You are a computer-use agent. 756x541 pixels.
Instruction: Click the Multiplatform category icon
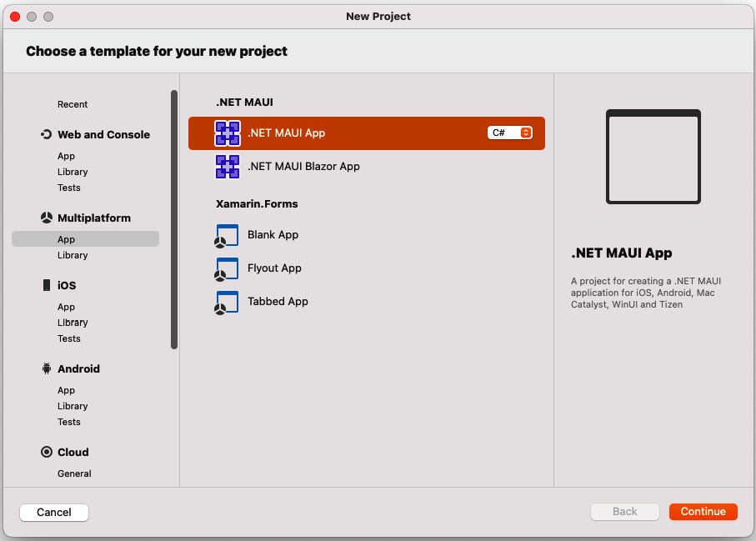click(x=47, y=218)
